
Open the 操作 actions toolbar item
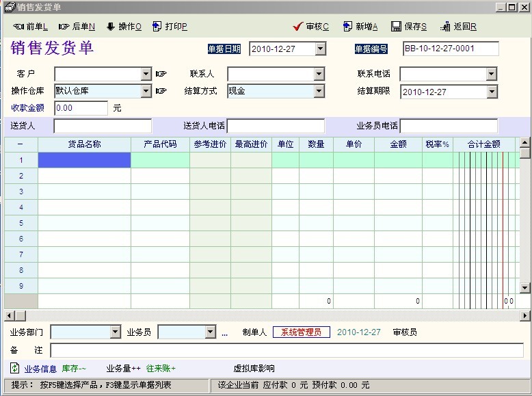(x=110, y=27)
